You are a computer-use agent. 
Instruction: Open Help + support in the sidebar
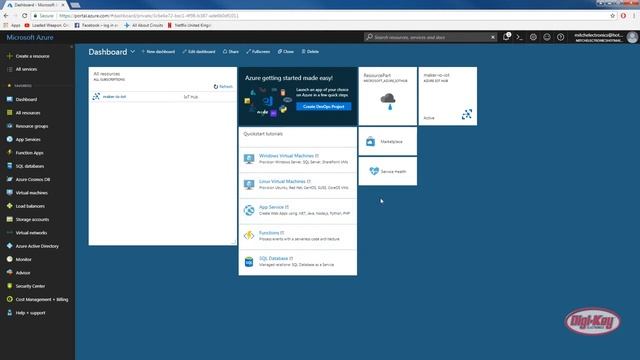30,313
